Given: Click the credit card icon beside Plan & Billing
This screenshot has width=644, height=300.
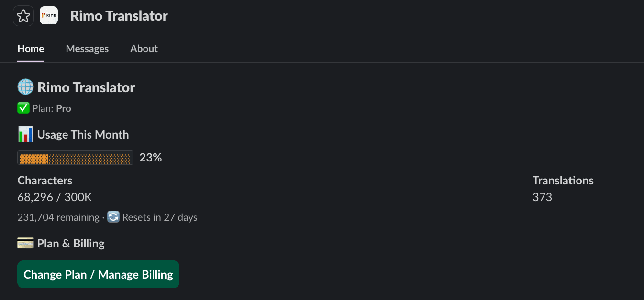Looking at the screenshot, I should pyautogui.click(x=25, y=243).
